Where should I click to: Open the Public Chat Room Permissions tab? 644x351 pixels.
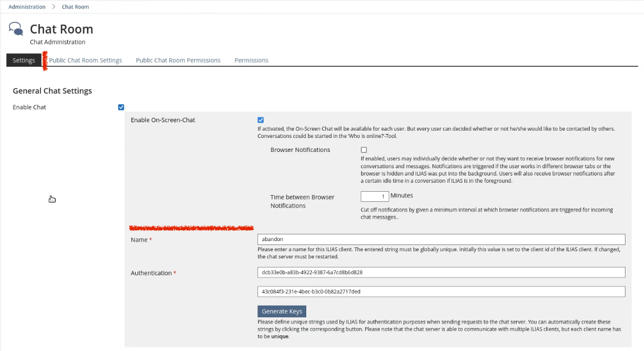coord(178,61)
